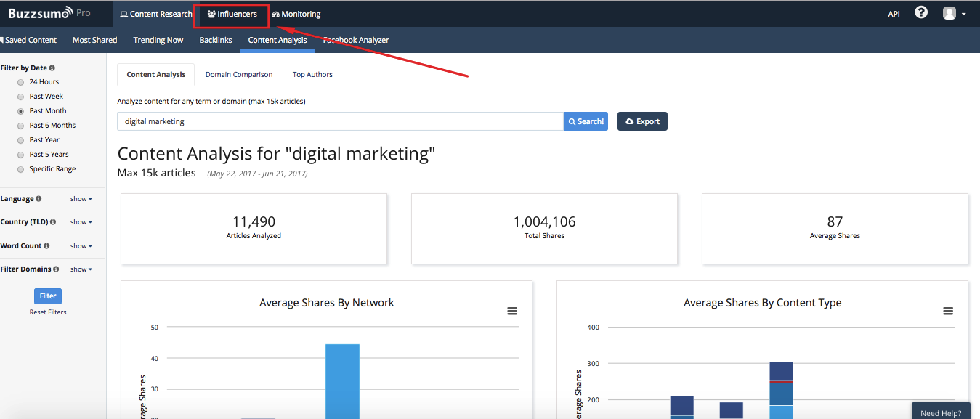Expand the Country (TLD) show dropdown

pyautogui.click(x=81, y=222)
